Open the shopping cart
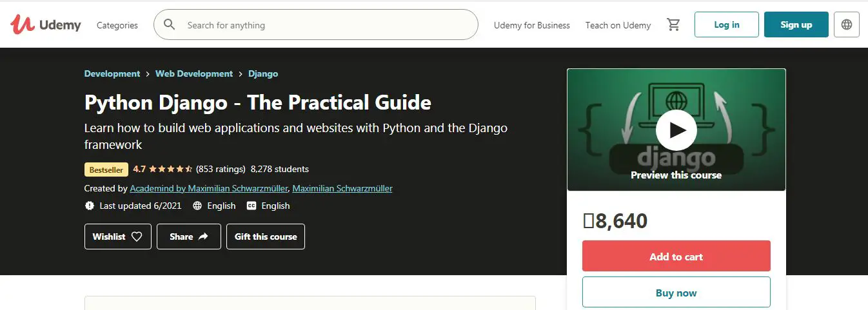The image size is (868, 310). click(673, 25)
